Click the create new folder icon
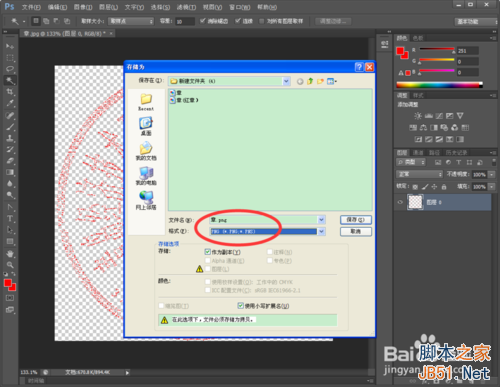Viewport: 500px width, 387px height. 320,81
